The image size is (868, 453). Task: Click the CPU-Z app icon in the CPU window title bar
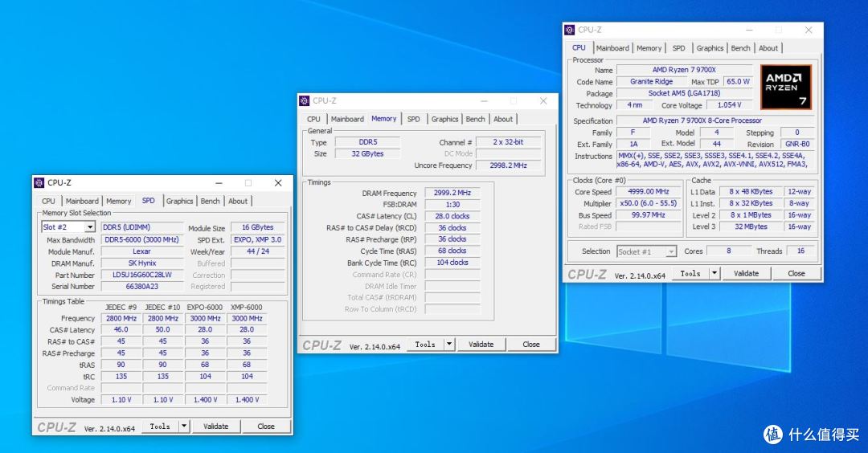(x=570, y=30)
